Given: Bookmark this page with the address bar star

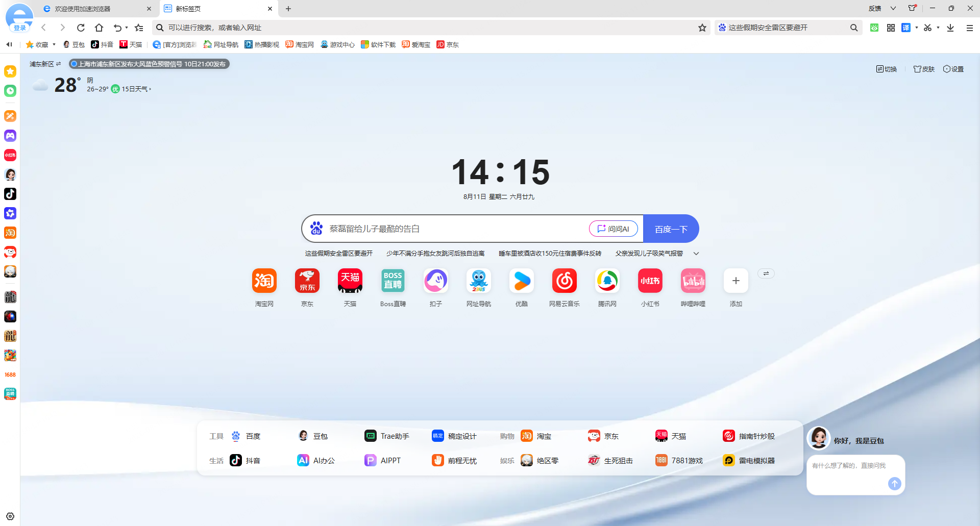Looking at the screenshot, I should 702,28.
